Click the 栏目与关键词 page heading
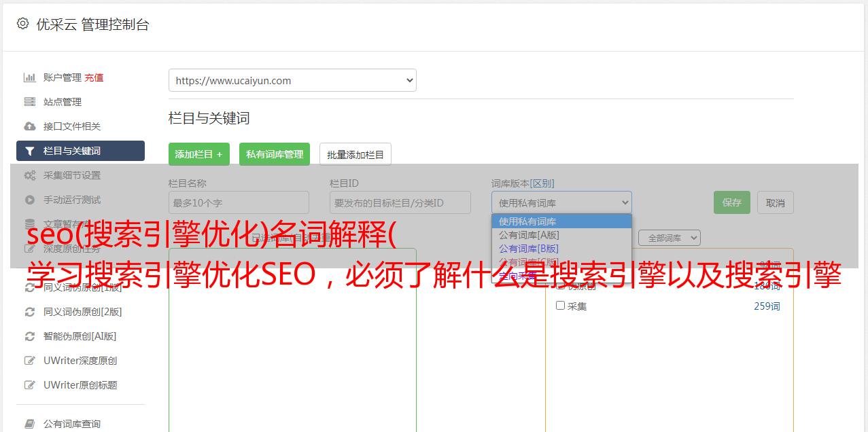 209,118
